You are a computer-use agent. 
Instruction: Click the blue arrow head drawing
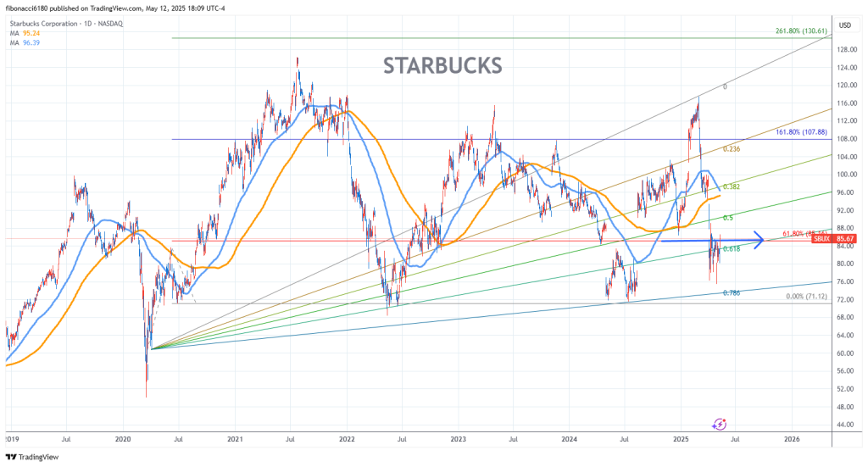point(756,241)
